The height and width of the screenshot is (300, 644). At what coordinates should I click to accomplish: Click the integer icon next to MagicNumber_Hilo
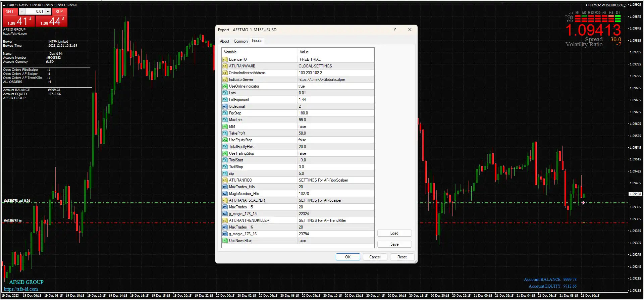[225, 194]
